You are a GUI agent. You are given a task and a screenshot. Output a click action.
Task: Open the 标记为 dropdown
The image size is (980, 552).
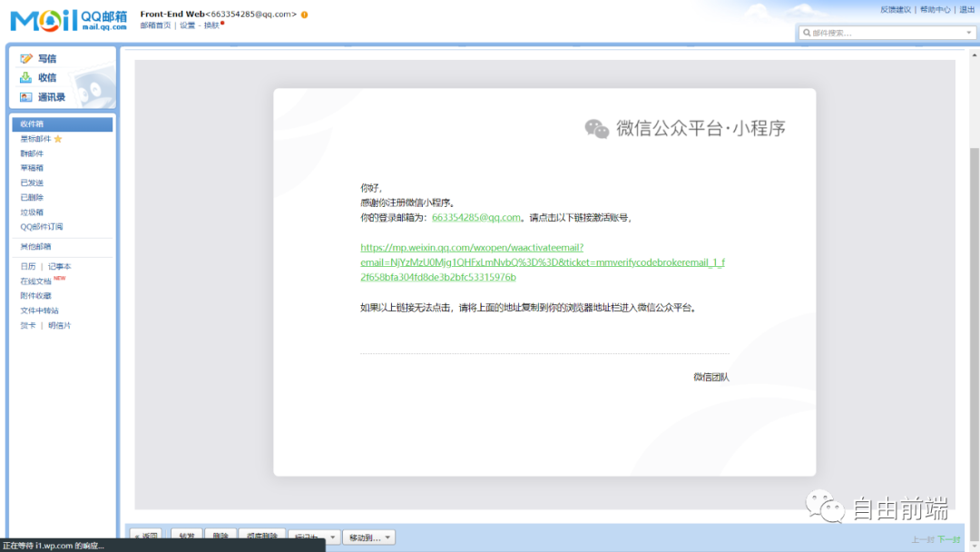pyautogui.click(x=314, y=537)
